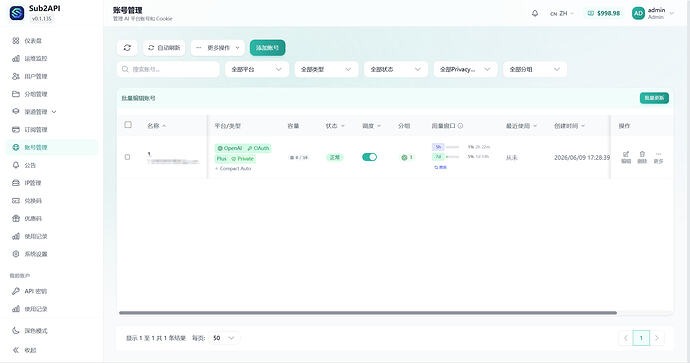Open 仪表盘 dashboard in sidebar
This screenshot has height=363, width=690.
(52, 40)
